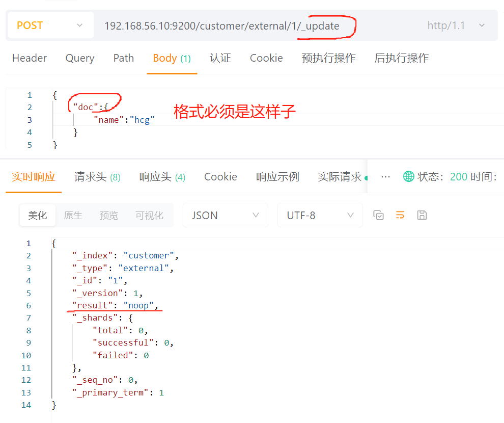
Task: Open the 预执行操作 tab
Action: [x=328, y=58]
